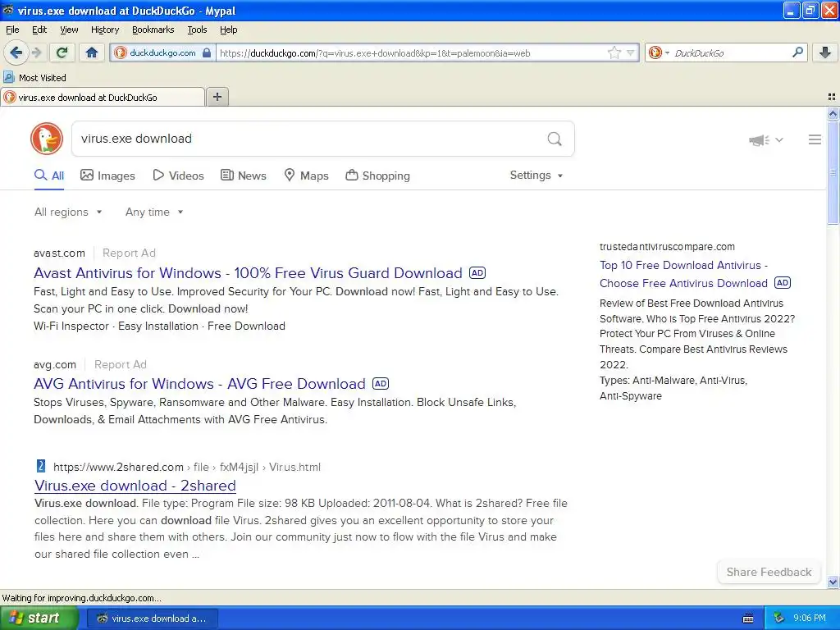Click the avast.com ad domain text
The image size is (840, 630).
[59, 253]
